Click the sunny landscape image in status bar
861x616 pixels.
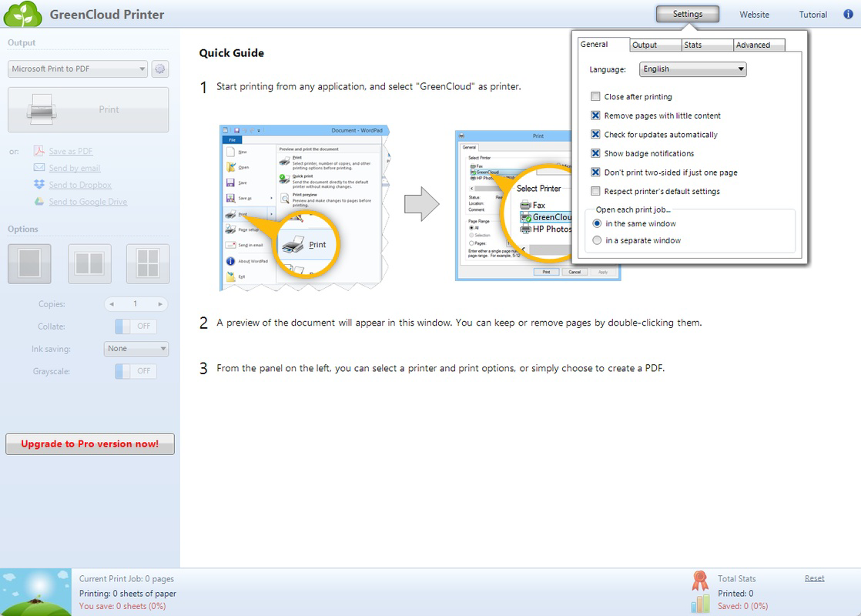tap(35, 592)
